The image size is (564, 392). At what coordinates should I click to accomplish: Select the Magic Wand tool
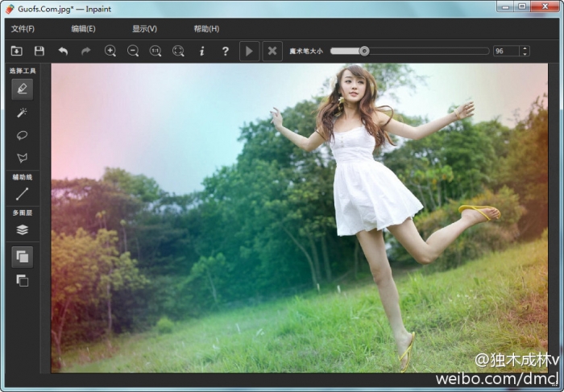pyautogui.click(x=23, y=113)
